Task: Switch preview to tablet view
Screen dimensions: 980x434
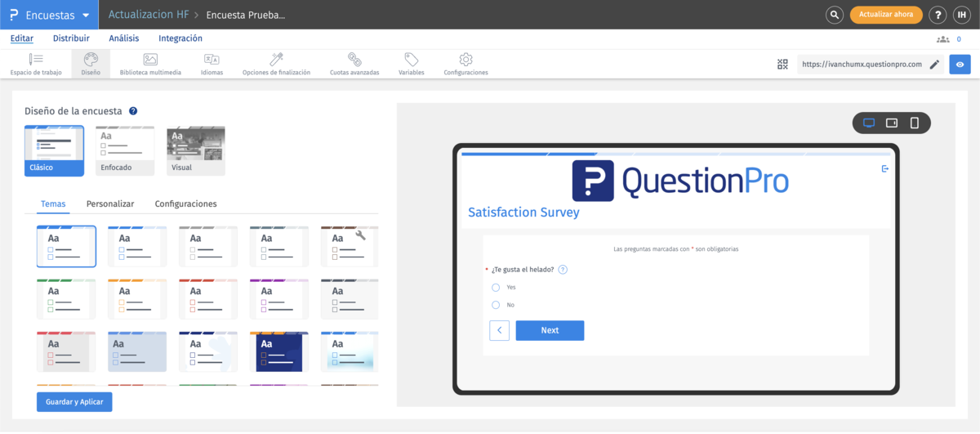Action: (x=892, y=123)
